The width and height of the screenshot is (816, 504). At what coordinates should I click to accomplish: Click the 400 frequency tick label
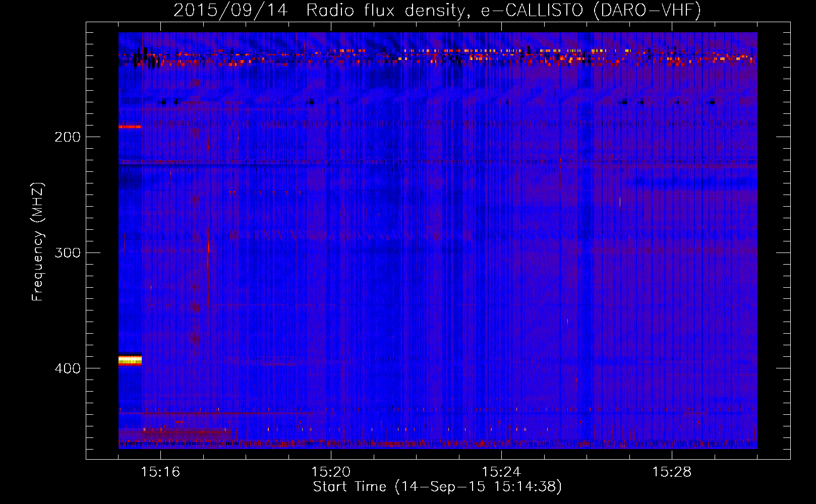68,368
